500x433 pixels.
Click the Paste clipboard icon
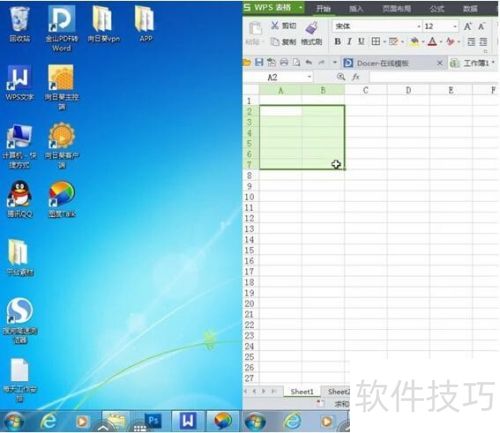(x=255, y=28)
